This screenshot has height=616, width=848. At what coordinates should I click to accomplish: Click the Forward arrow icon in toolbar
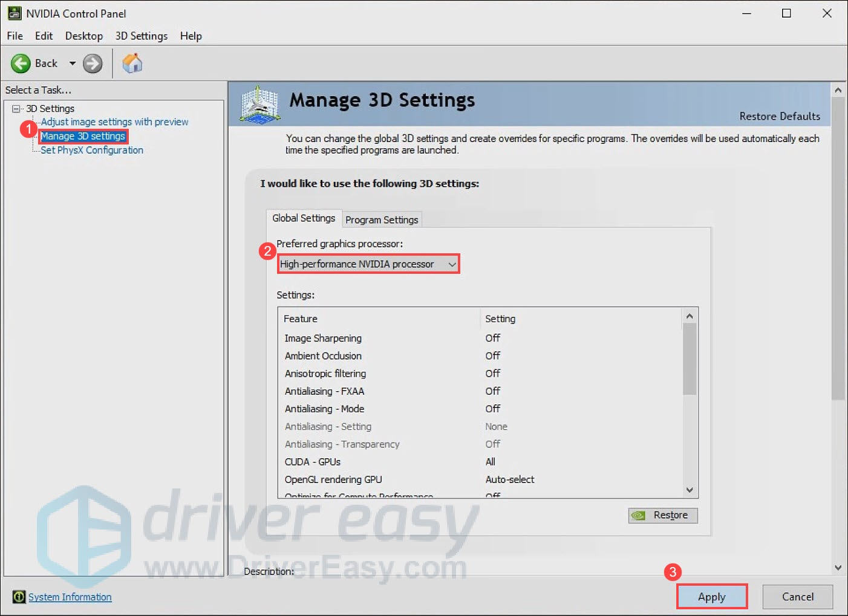point(93,63)
